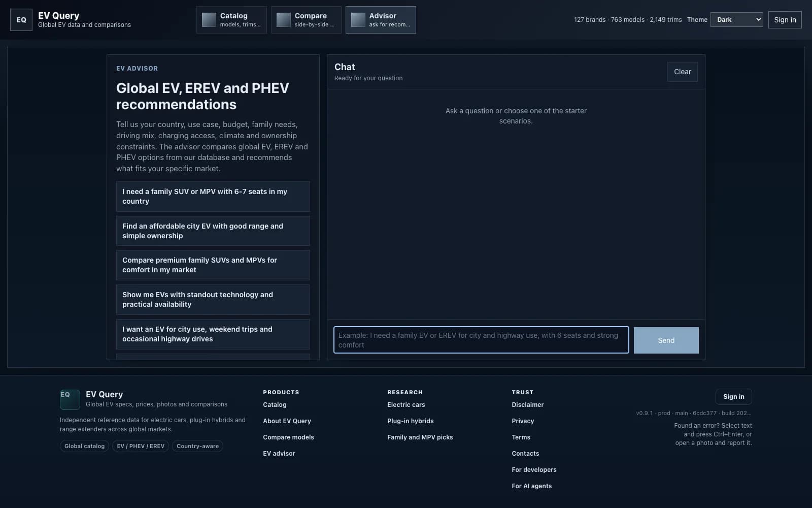The image size is (812, 508).
Task: Click the Compare tab thumbnail icon
Action: click(284, 20)
